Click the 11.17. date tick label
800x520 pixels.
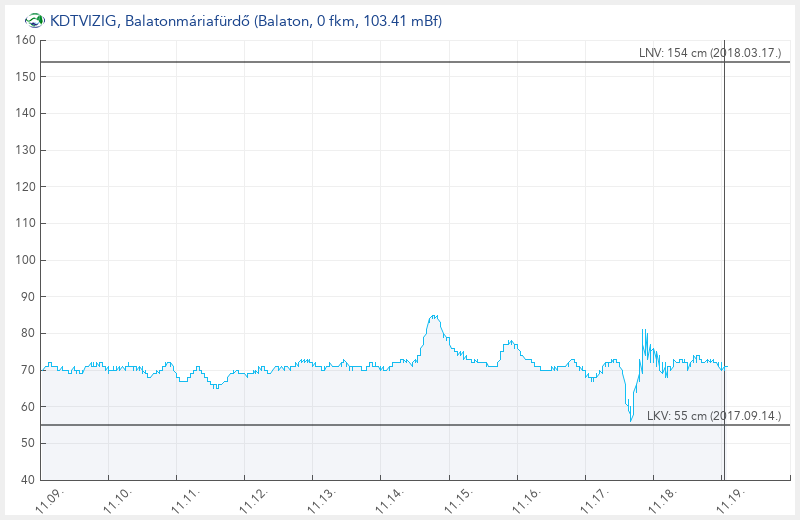click(x=592, y=498)
